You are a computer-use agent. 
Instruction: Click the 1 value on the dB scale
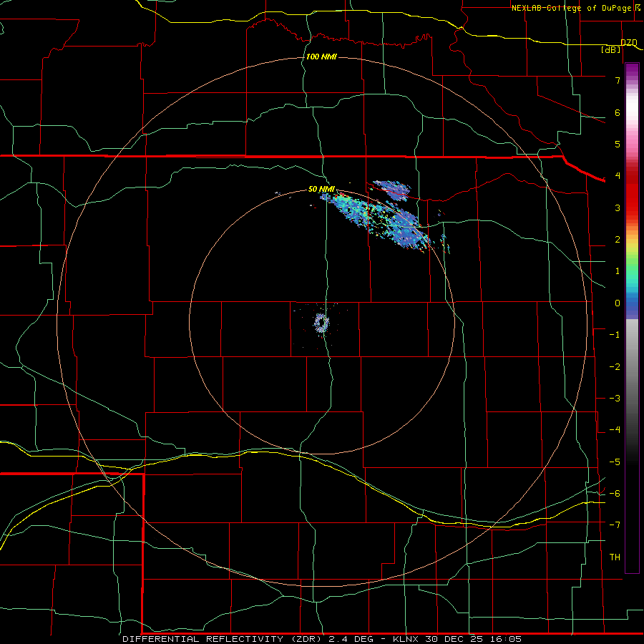tap(618, 271)
